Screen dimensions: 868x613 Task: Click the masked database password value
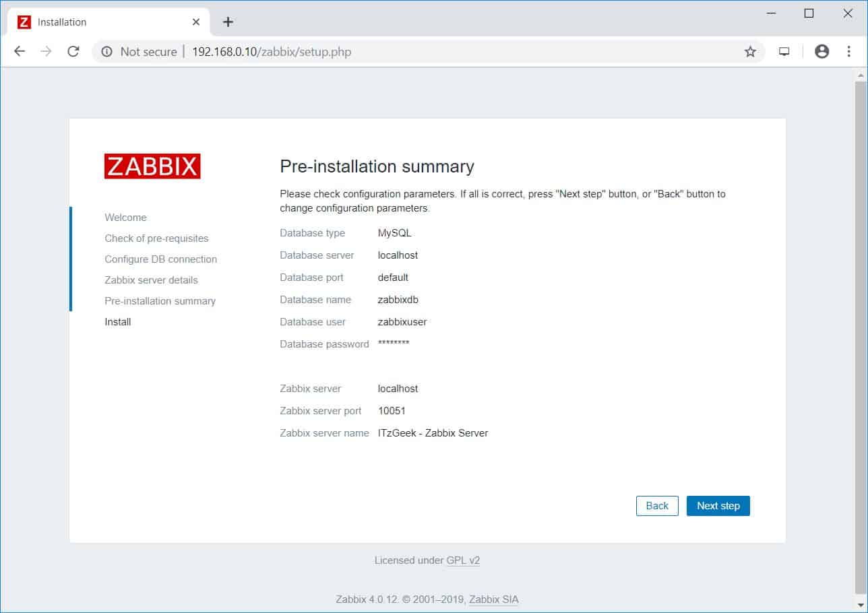click(394, 344)
